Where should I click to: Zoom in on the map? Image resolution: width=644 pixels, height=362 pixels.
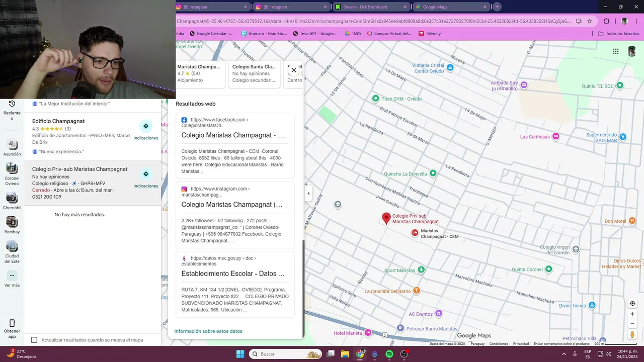click(x=632, y=314)
